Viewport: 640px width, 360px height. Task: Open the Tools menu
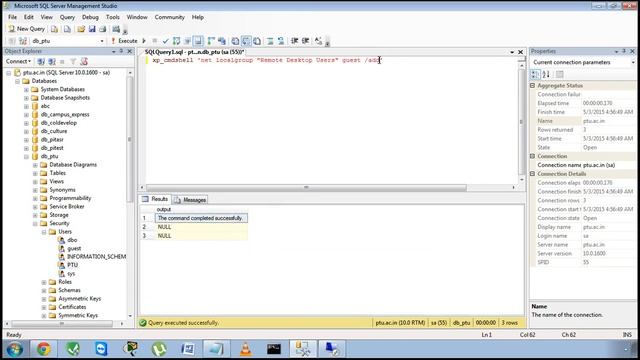[x=113, y=17]
